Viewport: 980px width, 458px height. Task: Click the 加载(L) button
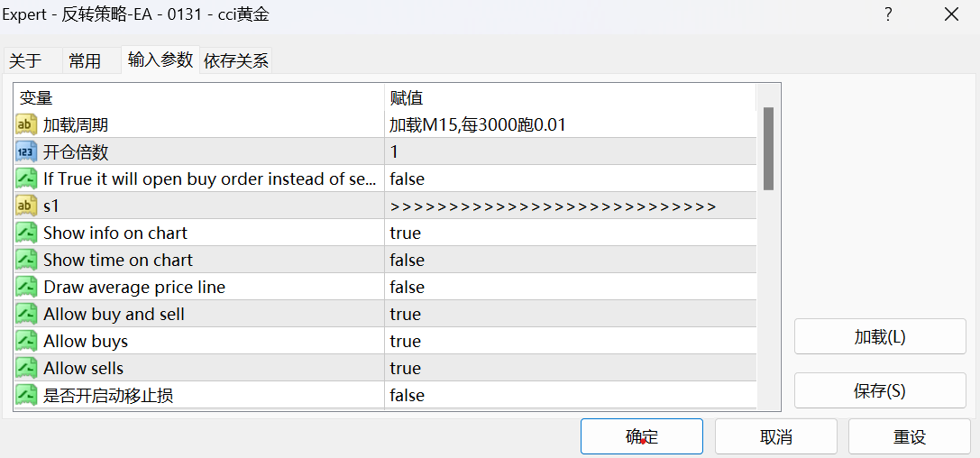[x=880, y=337]
